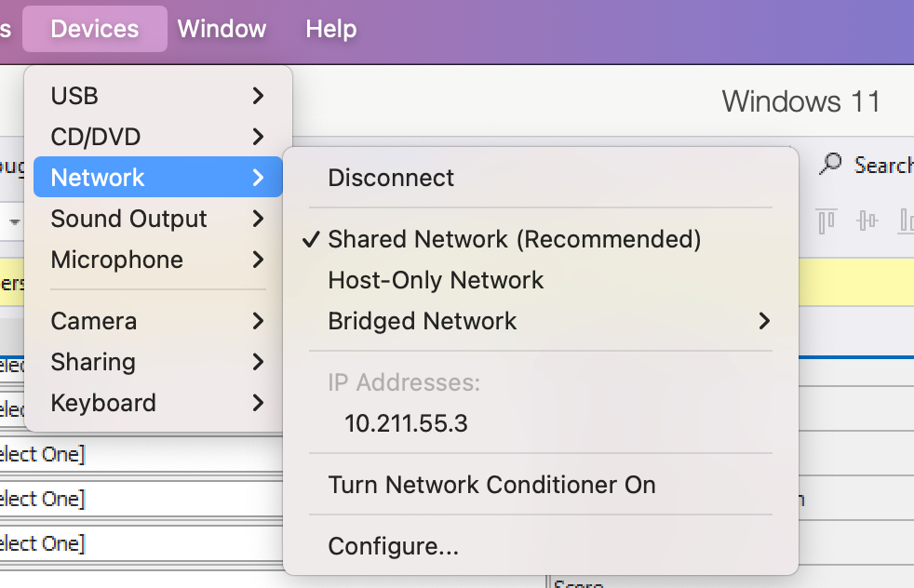Click the align top edges icon
The image size is (914, 588).
tap(827, 220)
